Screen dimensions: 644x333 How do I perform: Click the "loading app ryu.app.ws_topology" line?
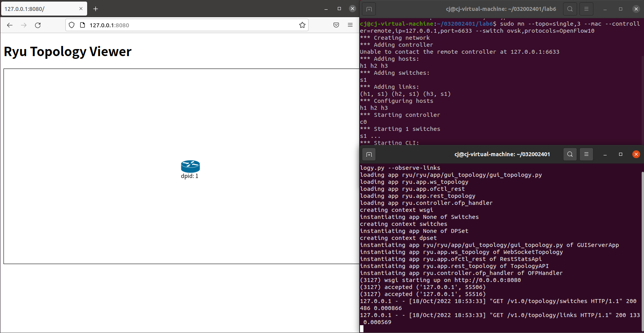[414, 182]
